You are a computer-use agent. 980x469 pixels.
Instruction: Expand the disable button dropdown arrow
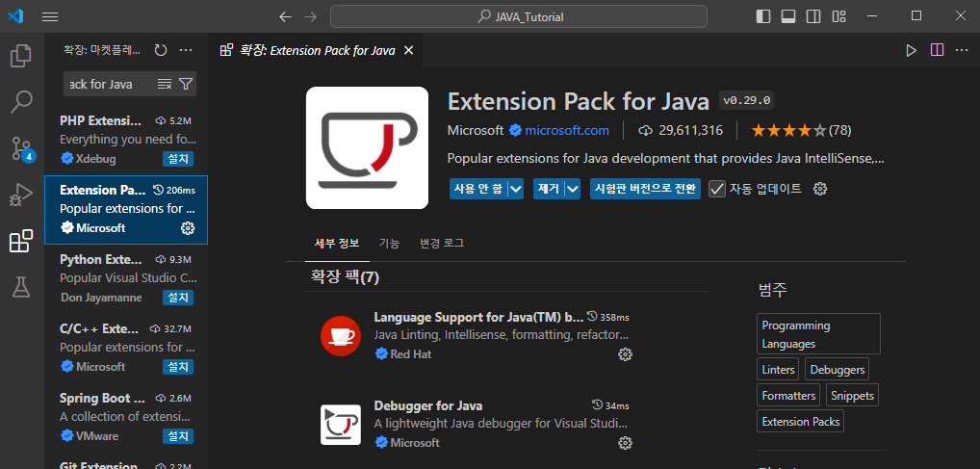[x=516, y=189]
